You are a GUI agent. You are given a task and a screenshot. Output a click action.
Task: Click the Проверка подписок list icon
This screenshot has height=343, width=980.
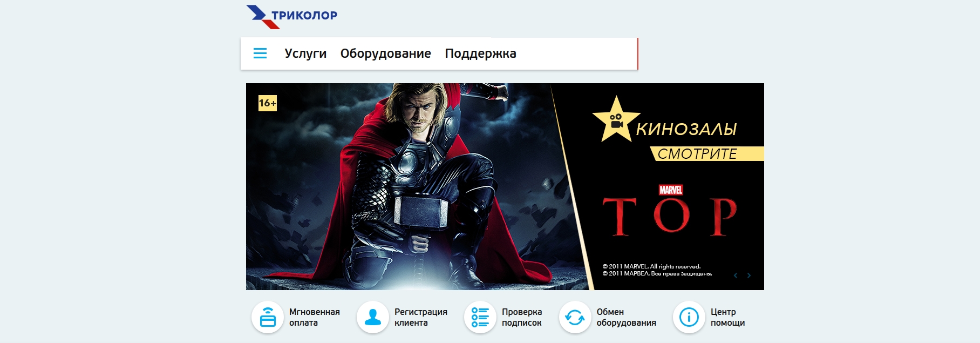pyautogui.click(x=480, y=317)
